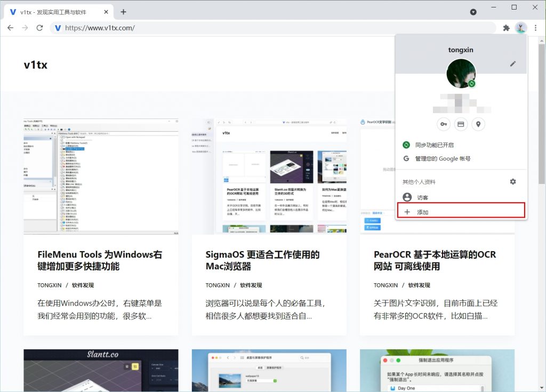Click the profile avatar in the toolbar
Screen dimensions: 546x392
pos(521,28)
